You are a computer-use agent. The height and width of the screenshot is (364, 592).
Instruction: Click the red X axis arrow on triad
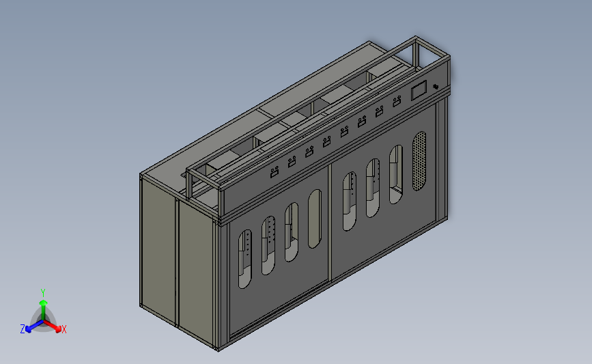(54, 326)
